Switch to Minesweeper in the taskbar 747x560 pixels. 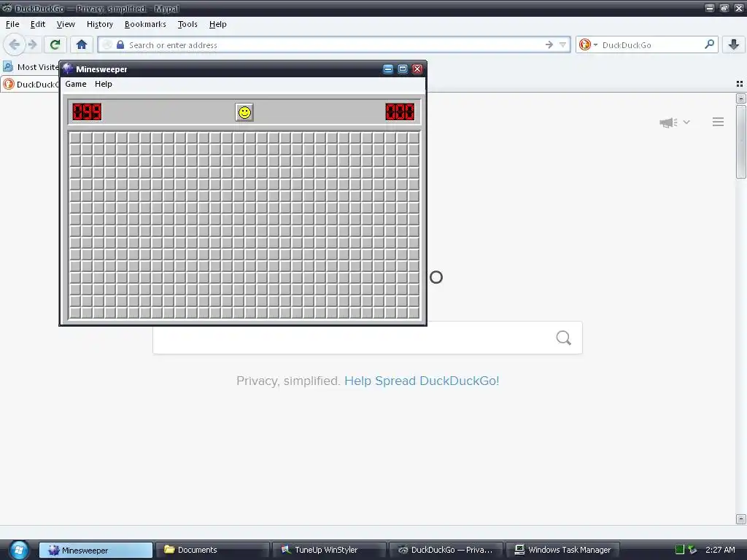[96, 550]
